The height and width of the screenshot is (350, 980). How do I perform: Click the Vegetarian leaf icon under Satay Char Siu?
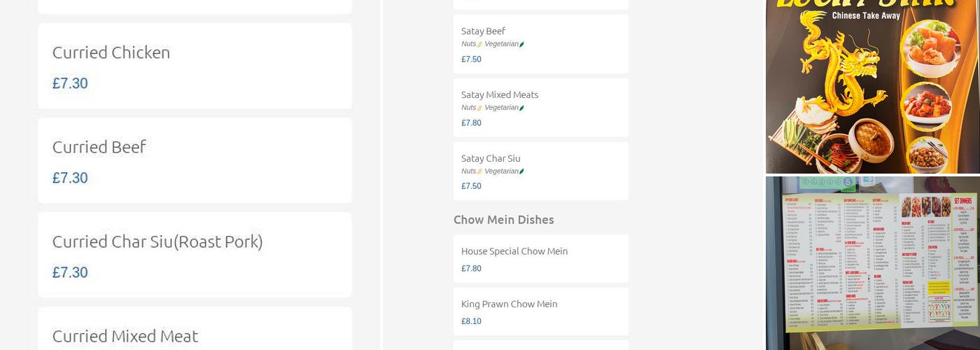521,171
